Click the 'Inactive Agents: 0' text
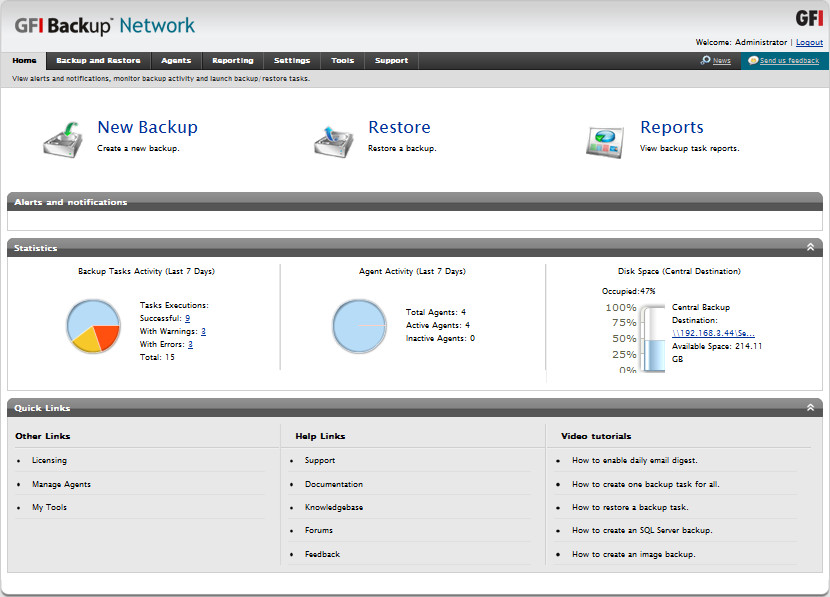 click(440, 338)
